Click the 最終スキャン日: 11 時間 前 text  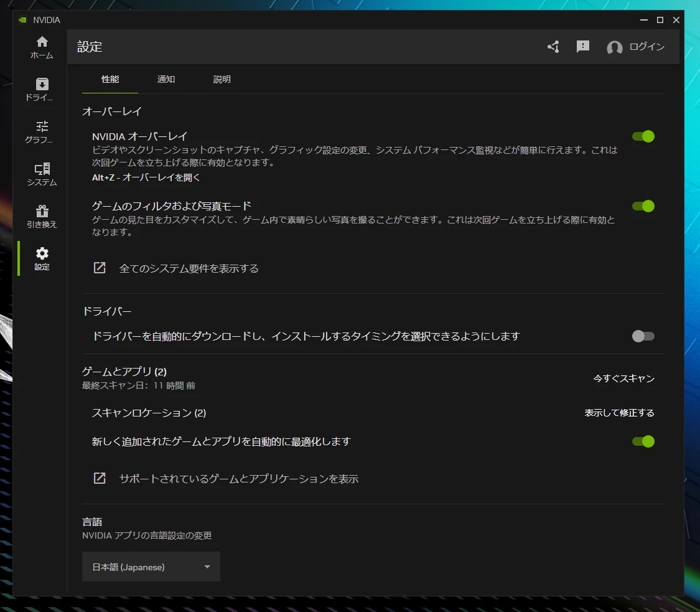pyautogui.click(x=139, y=385)
